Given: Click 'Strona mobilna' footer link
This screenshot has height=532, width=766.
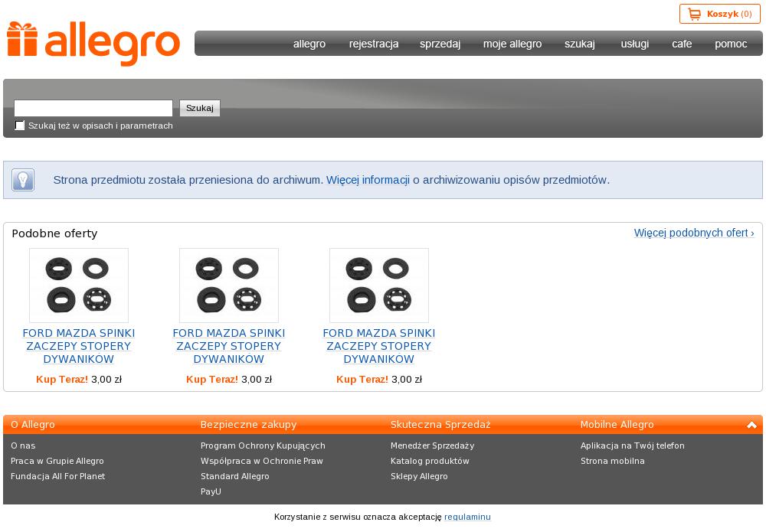Looking at the screenshot, I should click(x=613, y=461).
